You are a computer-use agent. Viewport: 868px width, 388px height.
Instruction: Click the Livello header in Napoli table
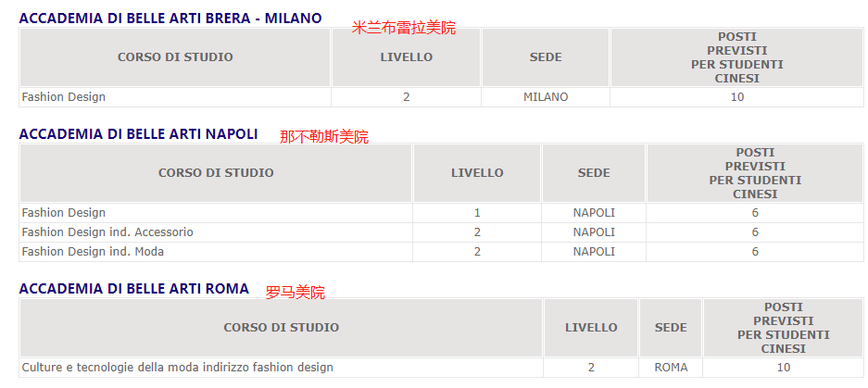477,173
